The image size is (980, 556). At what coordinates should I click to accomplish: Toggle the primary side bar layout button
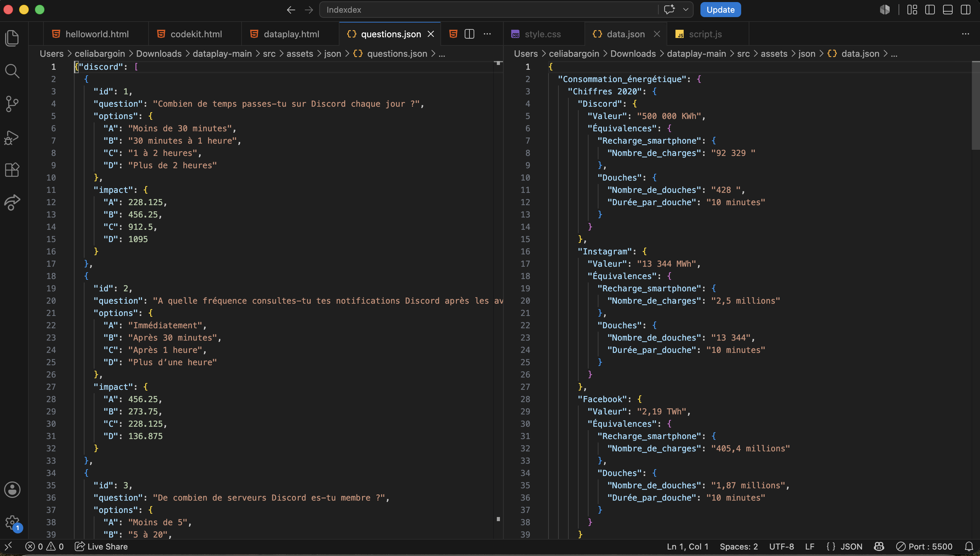tap(930, 10)
